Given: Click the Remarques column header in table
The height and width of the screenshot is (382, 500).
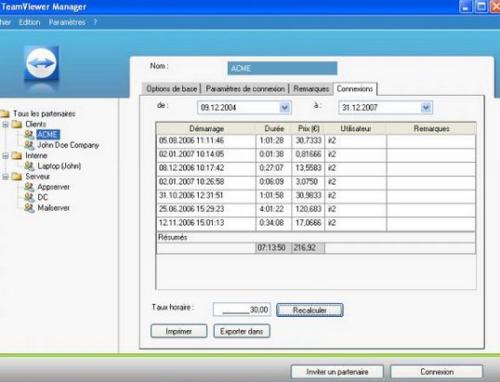Looking at the screenshot, I should click(431, 128).
